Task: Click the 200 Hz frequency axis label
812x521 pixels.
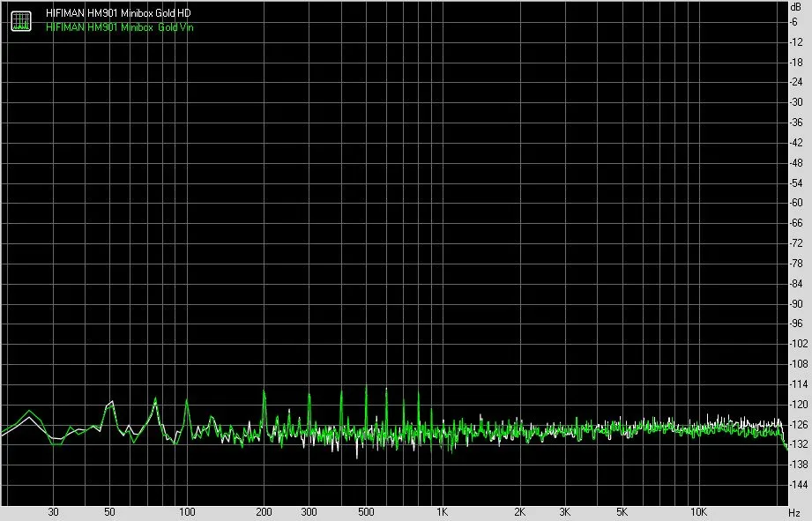Action: coord(264,512)
